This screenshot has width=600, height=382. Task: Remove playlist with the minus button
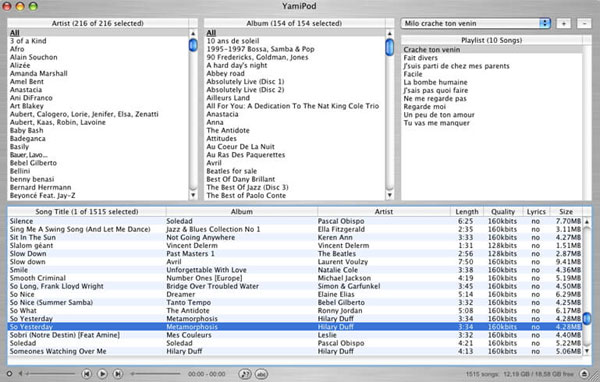point(584,23)
